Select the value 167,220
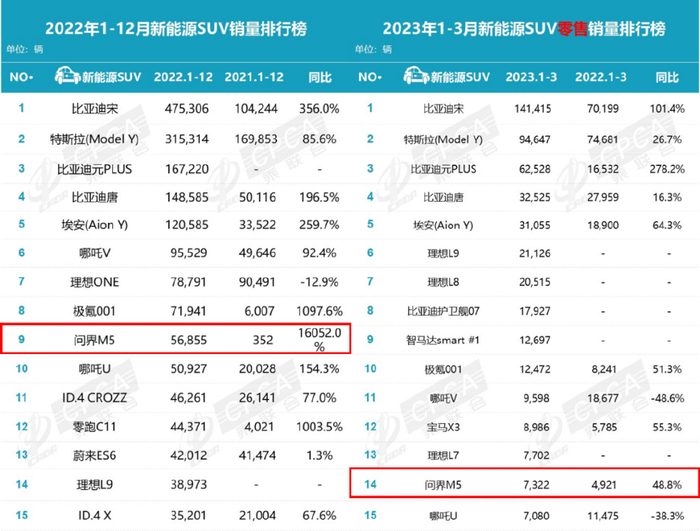This screenshot has height=531, width=700. tap(187, 169)
